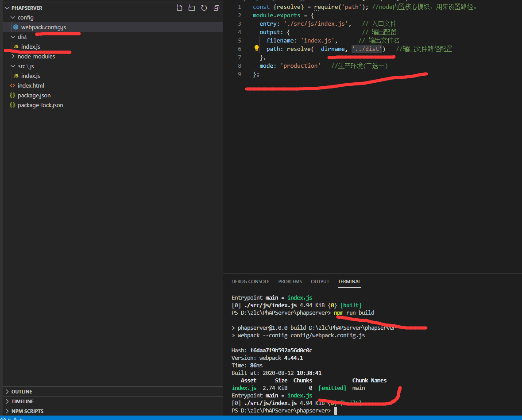Open the index.html file

coord(31,85)
